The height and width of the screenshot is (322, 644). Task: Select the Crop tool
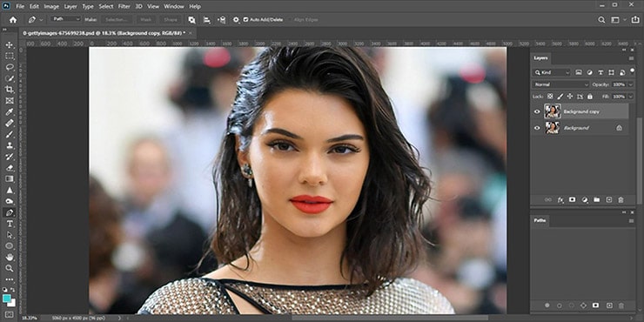tap(10, 90)
